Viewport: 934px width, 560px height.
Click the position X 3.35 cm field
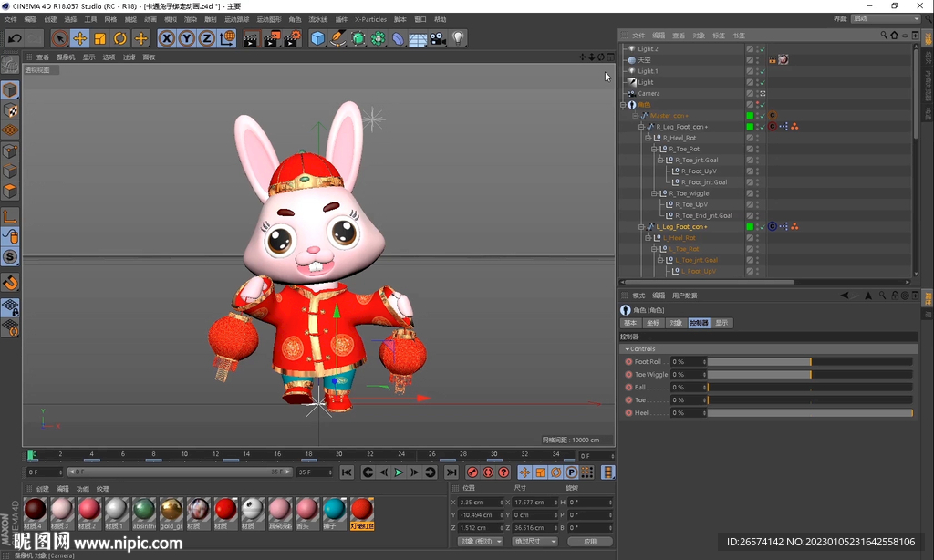pyautogui.click(x=480, y=503)
